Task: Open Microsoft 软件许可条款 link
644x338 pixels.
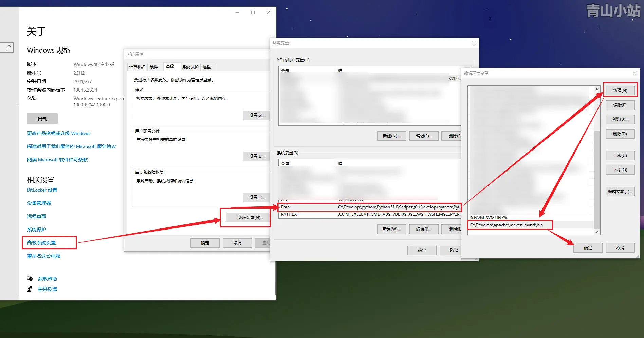Action: pos(57,160)
